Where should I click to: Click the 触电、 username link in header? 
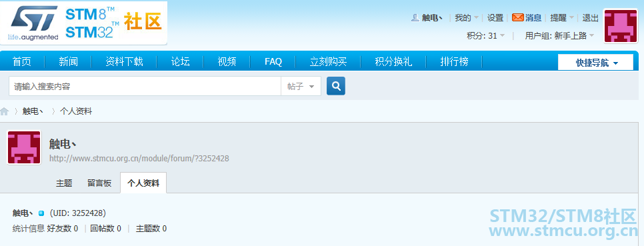point(432,17)
